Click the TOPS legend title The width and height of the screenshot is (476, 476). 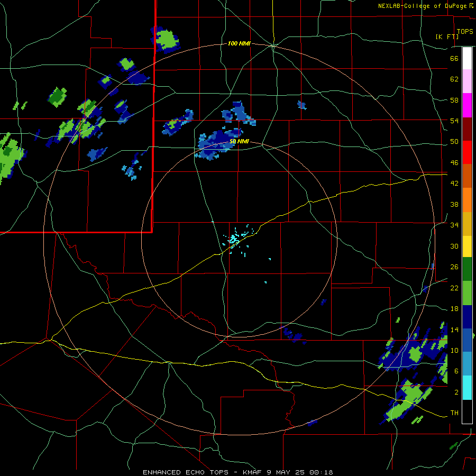[x=465, y=31]
